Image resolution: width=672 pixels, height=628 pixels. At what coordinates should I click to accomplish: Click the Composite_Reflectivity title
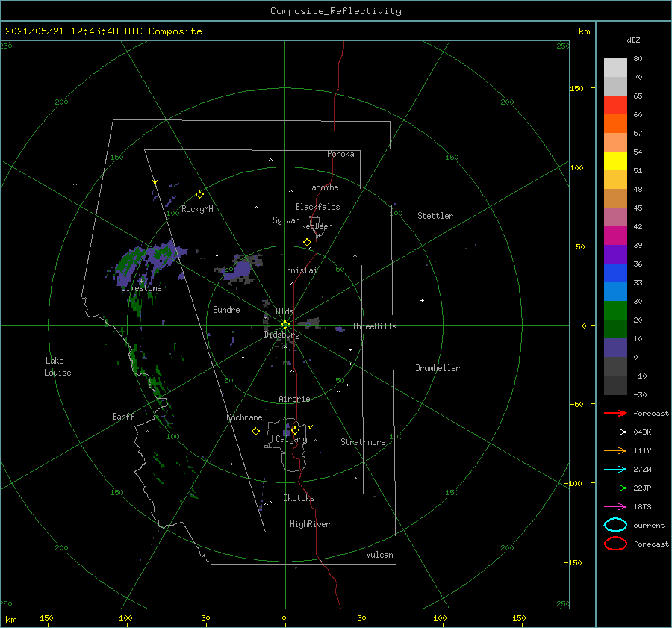[336, 11]
